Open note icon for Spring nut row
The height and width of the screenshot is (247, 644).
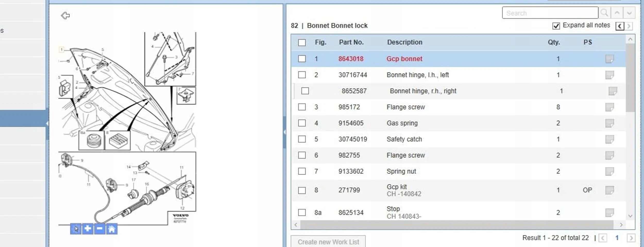pos(609,171)
